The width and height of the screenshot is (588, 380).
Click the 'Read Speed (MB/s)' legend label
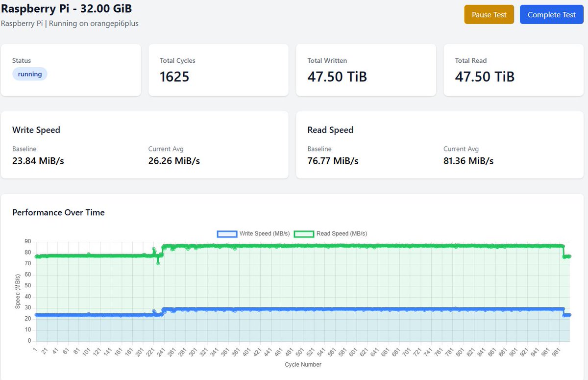pos(342,234)
